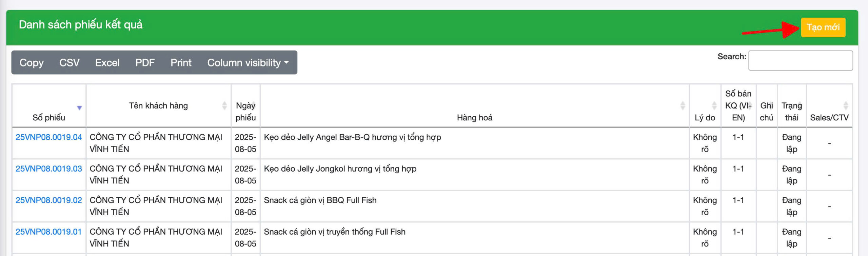Click the Search input field

tap(800, 61)
